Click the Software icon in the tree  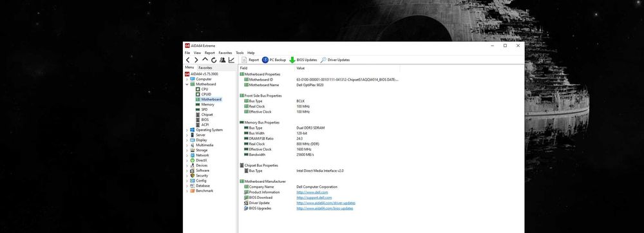point(192,171)
